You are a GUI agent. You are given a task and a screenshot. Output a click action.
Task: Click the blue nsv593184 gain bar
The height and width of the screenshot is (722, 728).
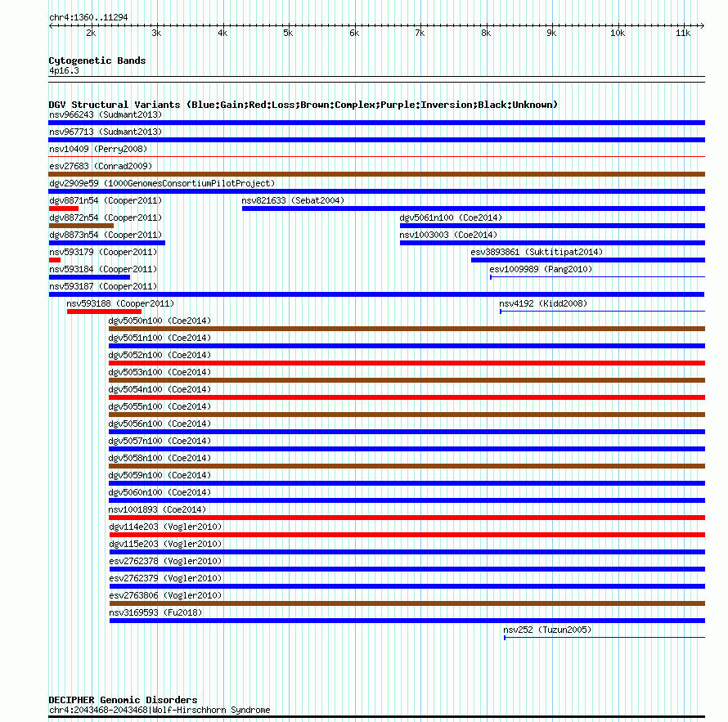pos(90,277)
